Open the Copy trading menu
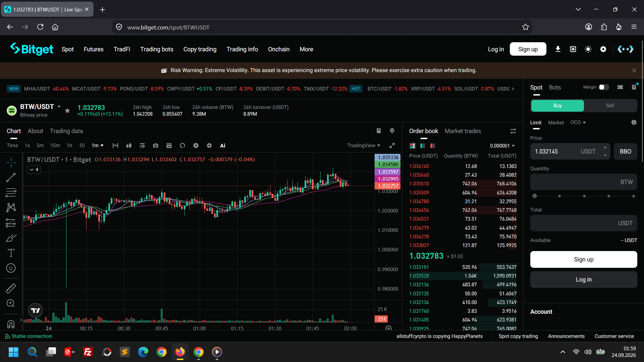The image size is (644, 362). [x=200, y=49]
